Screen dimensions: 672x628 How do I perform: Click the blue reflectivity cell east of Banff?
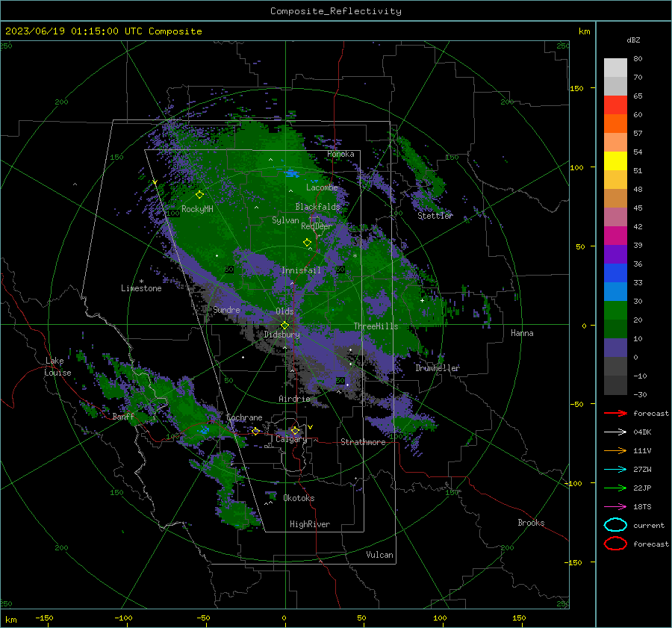tap(203, 429)
